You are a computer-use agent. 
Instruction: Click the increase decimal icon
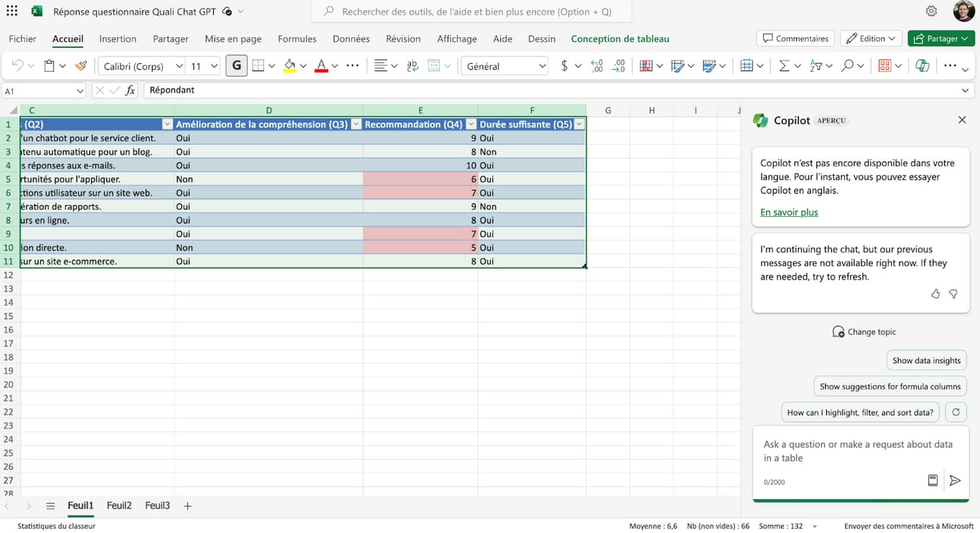pyautogui.click(x=597, y=66)
